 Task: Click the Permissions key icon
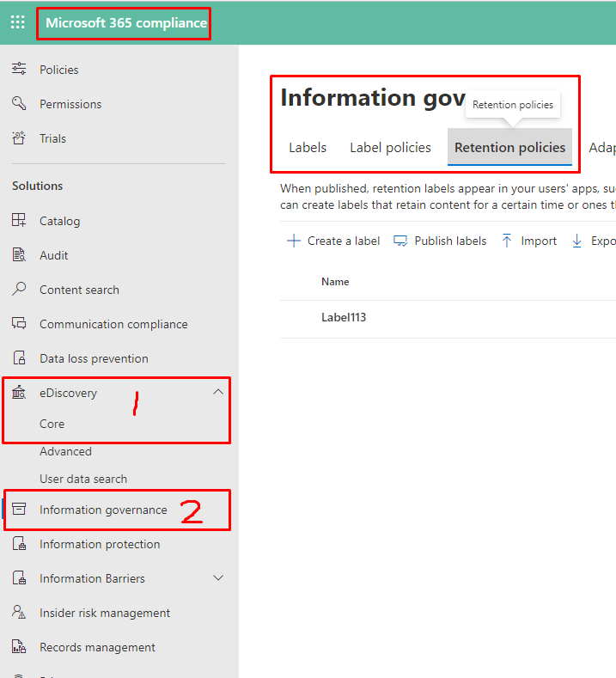tap(19, 103)
